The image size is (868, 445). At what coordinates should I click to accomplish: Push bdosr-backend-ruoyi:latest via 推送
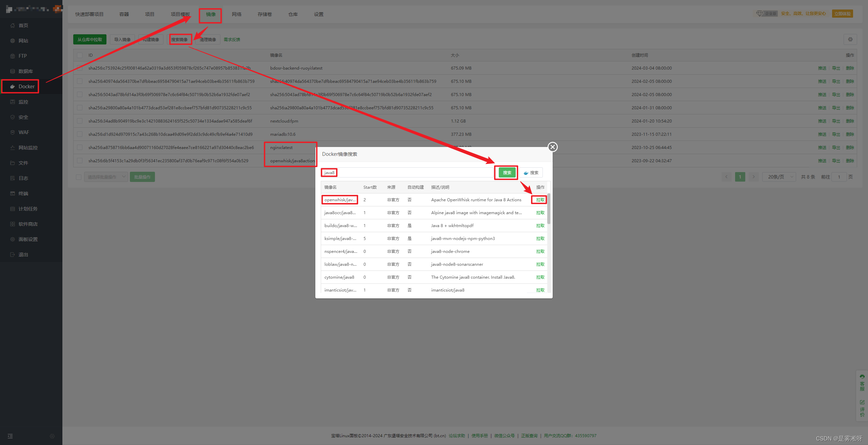coord(822,68)
